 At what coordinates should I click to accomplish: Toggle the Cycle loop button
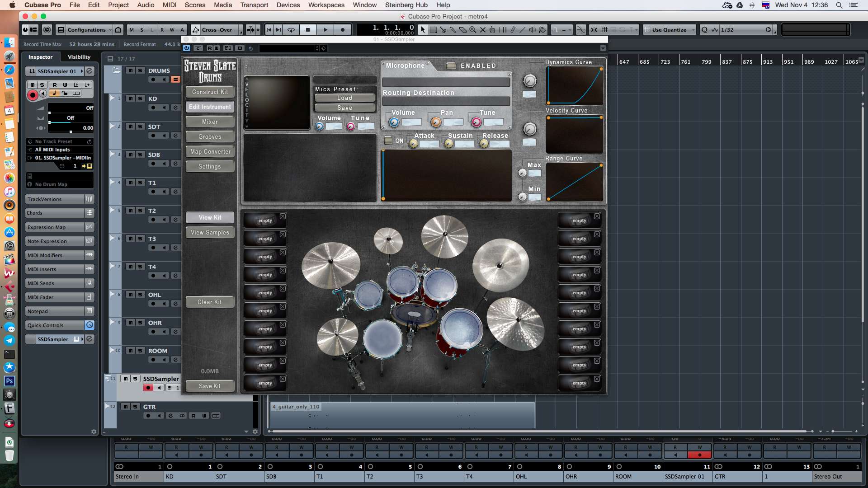click(x=291, y=30)
